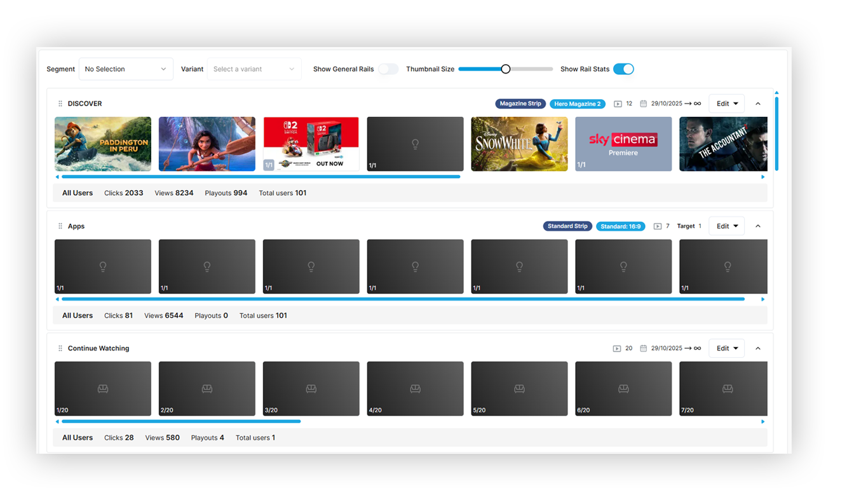Click the calendar icon in DISCOVER rail
This screenshot has height=488, width=868.
[643, 104]
